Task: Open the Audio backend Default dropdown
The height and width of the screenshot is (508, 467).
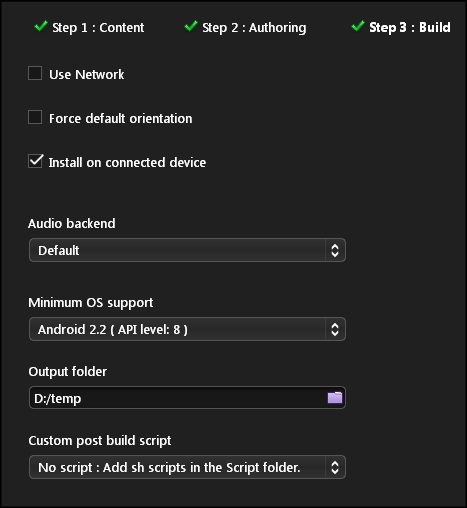Action: click(187, 250)
